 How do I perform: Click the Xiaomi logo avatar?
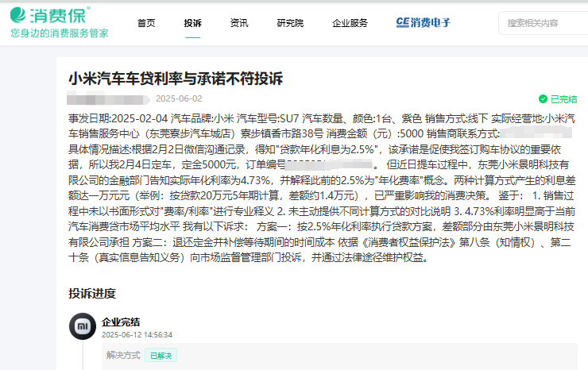click(83, 326)
